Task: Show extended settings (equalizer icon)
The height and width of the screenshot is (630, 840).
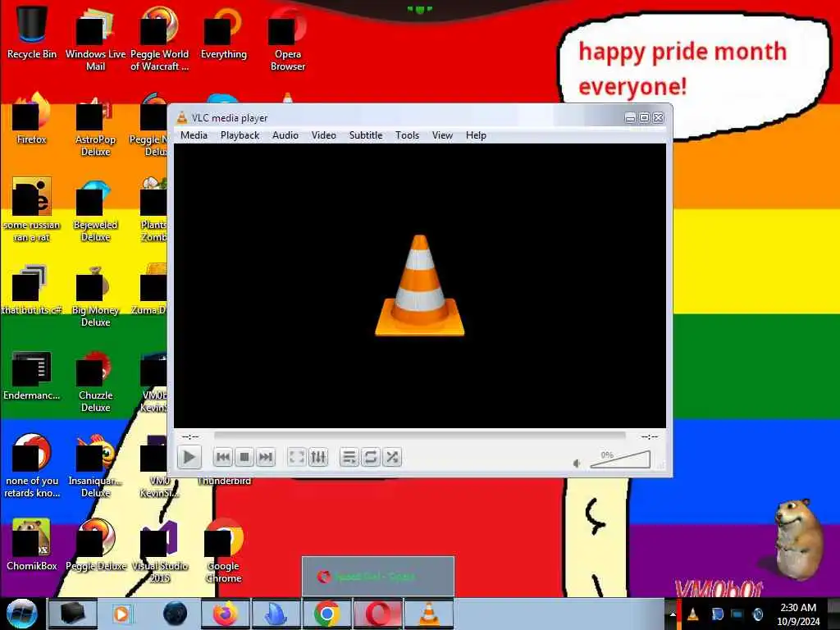Action: click(318, 457)
